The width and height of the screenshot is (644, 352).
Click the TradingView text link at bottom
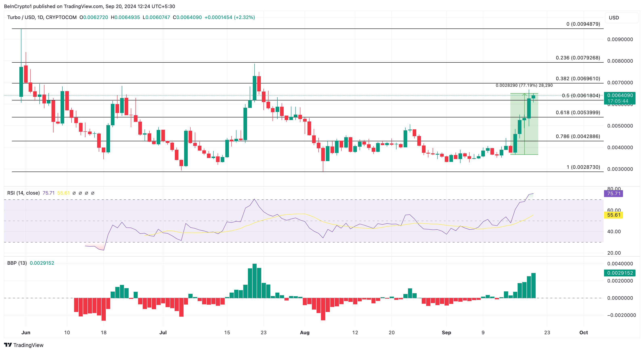(x=28, y=345)
